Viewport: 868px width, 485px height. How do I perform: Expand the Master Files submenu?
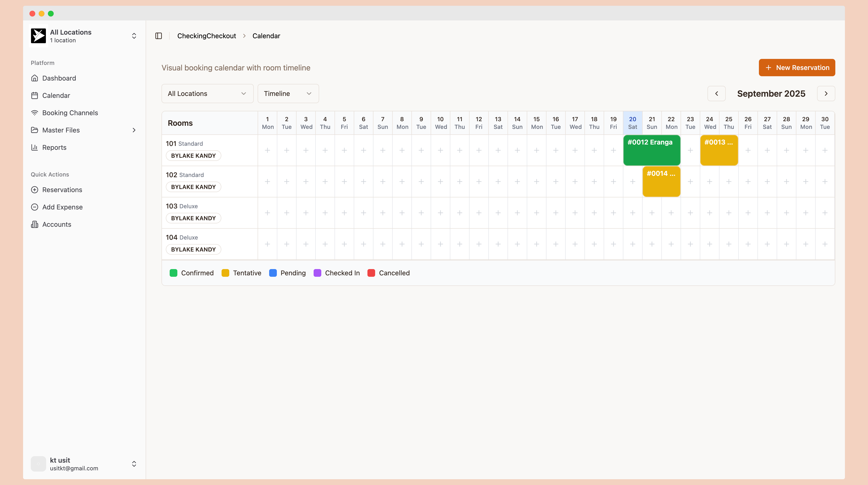(x=134, y=130)
